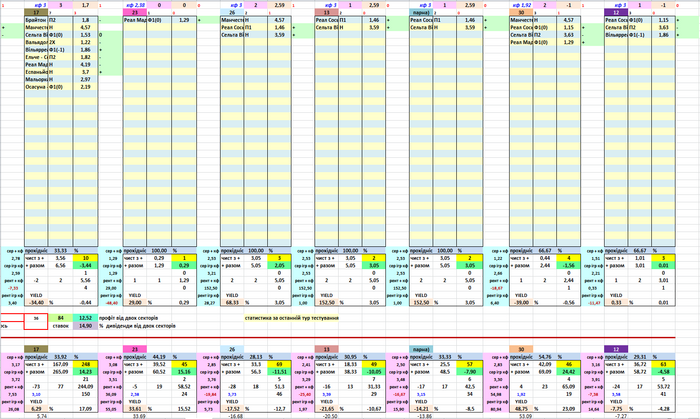Select the coefficient 2,97 cell
700x419 pixels.
coord(85,79)
